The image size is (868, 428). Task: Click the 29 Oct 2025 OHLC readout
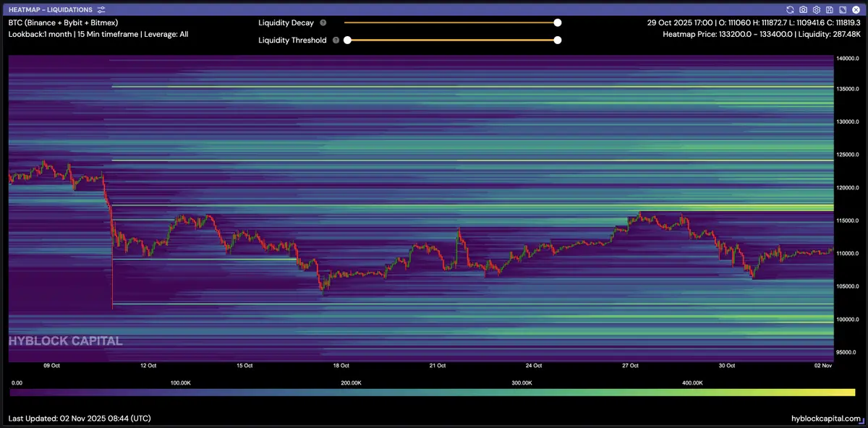(754, 22)
